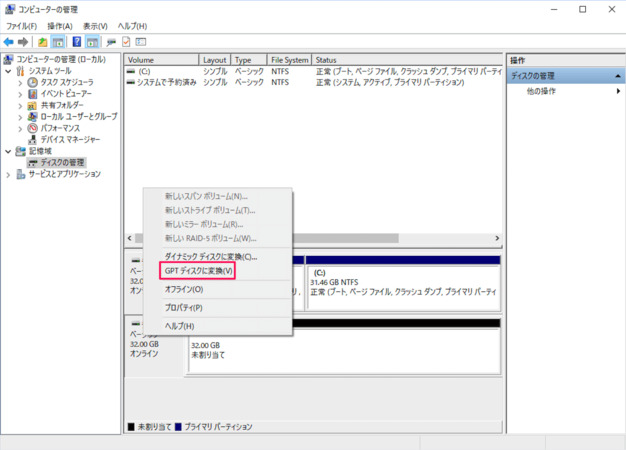Click the パフォーマンス icon
Image resolution: width=626 pixels, height=450 pixels.
32,128
